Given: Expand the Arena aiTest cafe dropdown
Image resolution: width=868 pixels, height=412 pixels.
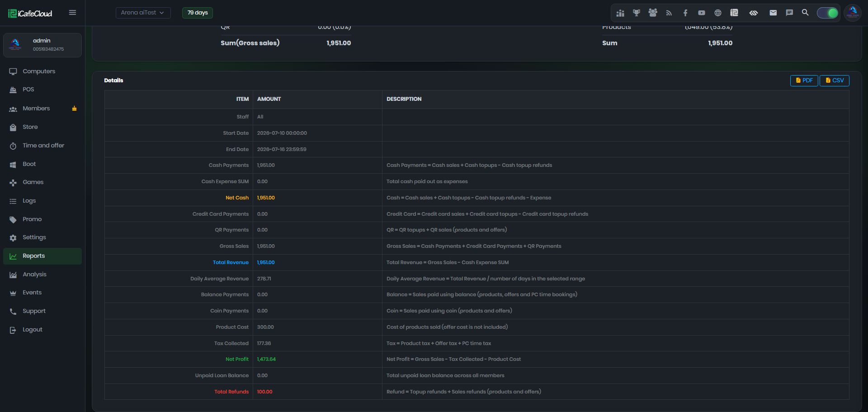Looking at the screenshot, I should [x=143, y=13].
